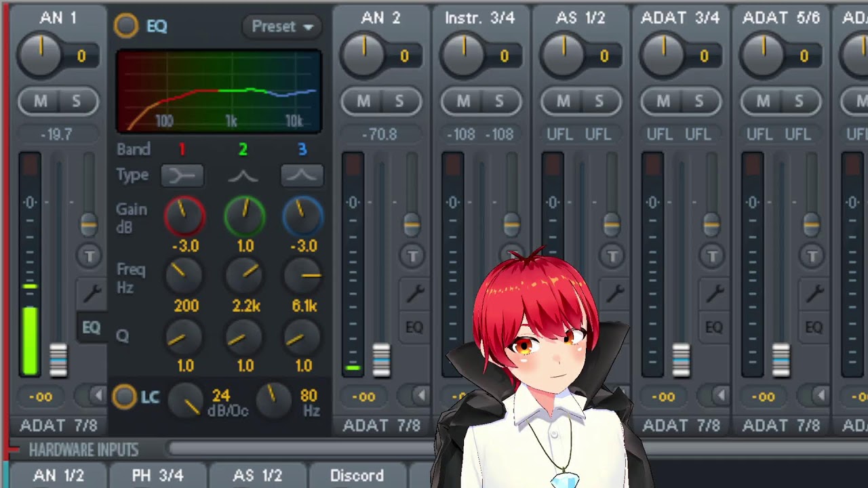Solo the AS 1/2 channel
868x488 pixels.
pyautogui.click(x=599, y=102)
